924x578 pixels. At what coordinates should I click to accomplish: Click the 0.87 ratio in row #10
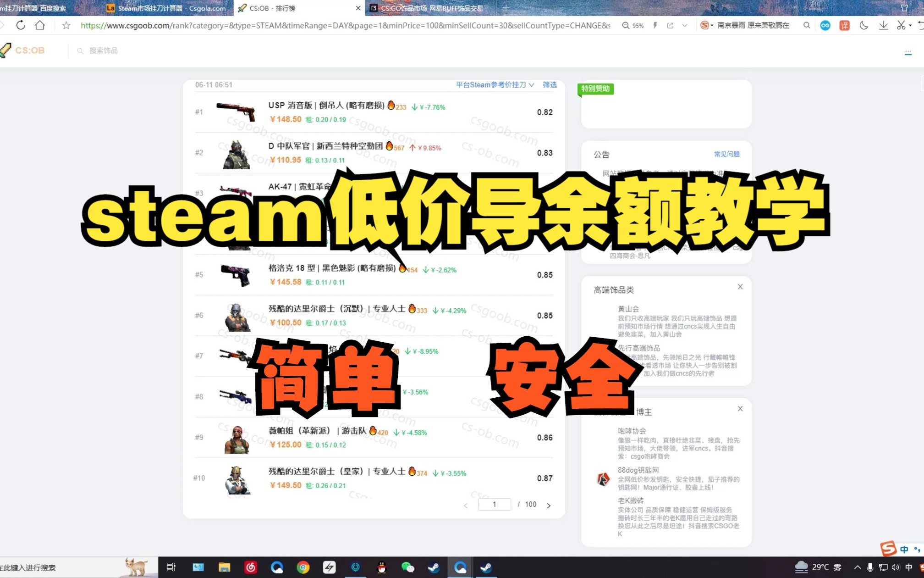point(544,478)
